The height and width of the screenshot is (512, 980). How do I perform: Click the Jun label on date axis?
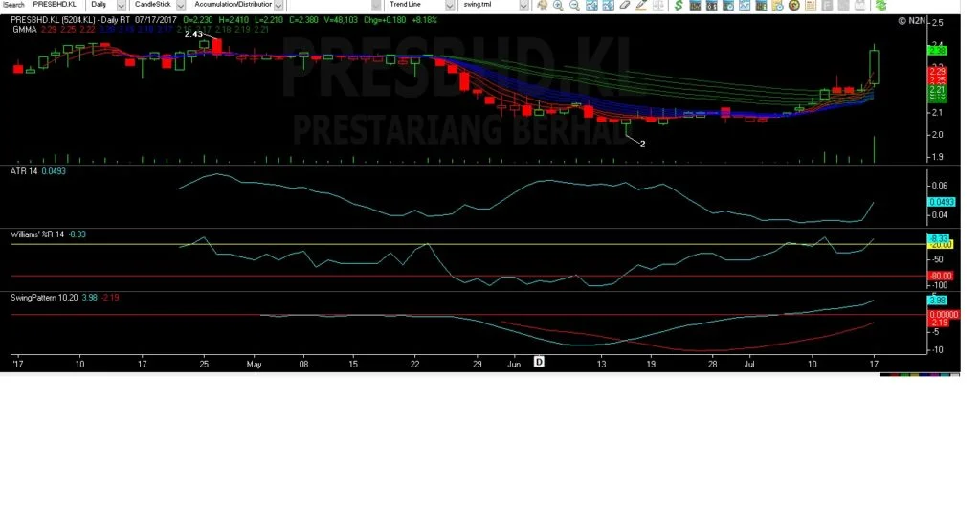coord(514,364)
